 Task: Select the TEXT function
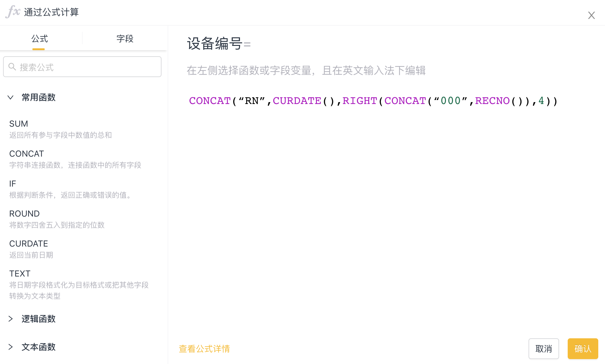[20, 274]
